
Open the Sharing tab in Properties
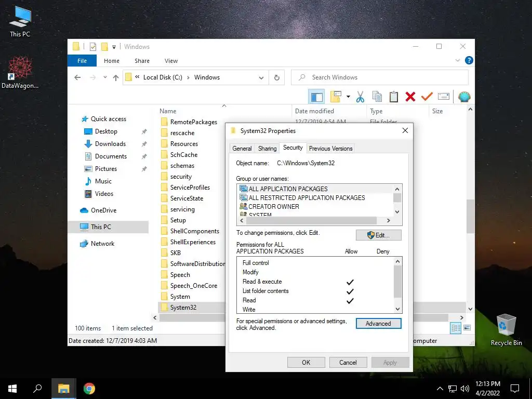(267, 149)
